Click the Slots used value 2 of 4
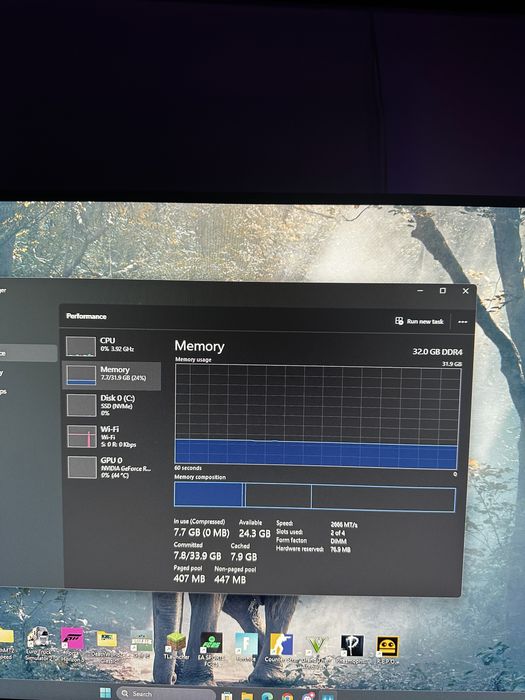Image resolution: width=525 pixels, height=700 pixels. (338, 533)
